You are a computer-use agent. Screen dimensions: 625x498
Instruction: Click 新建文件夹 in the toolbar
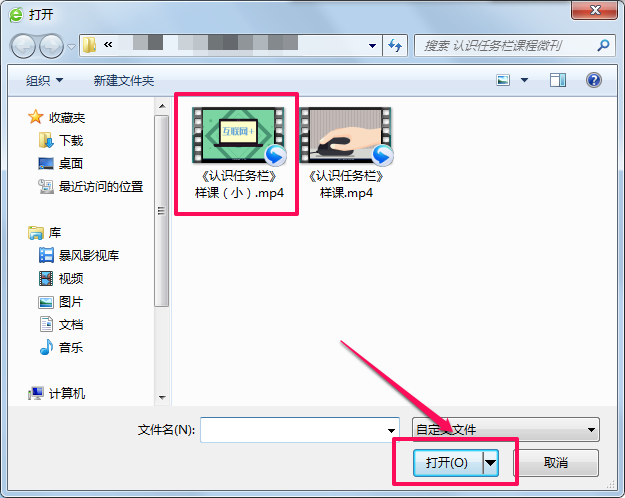click(124, 81)
